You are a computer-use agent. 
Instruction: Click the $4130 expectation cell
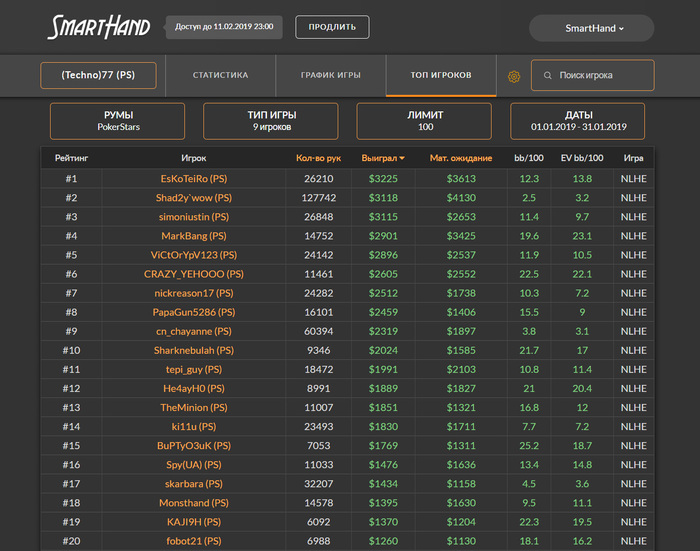(x=461, y=198)
